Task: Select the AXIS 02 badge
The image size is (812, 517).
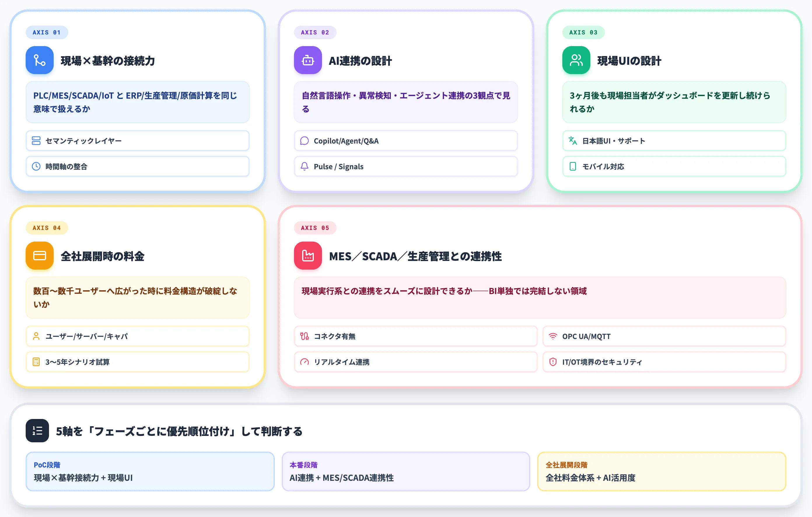Action: [315, 32]
